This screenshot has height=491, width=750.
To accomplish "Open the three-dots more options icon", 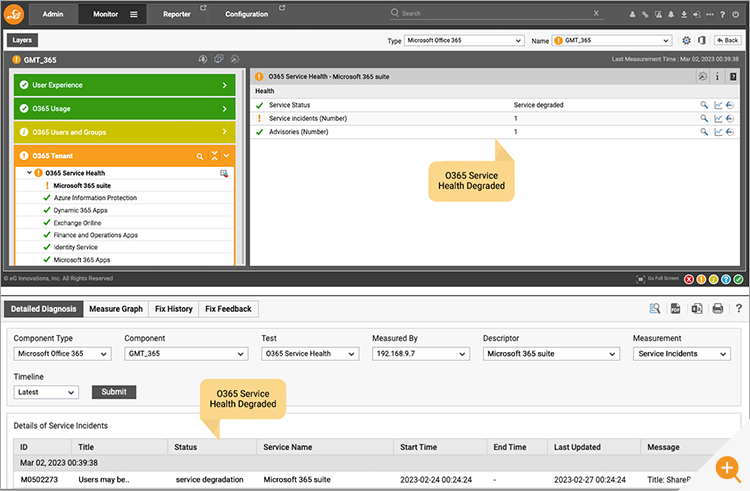I will click(710, 14).
